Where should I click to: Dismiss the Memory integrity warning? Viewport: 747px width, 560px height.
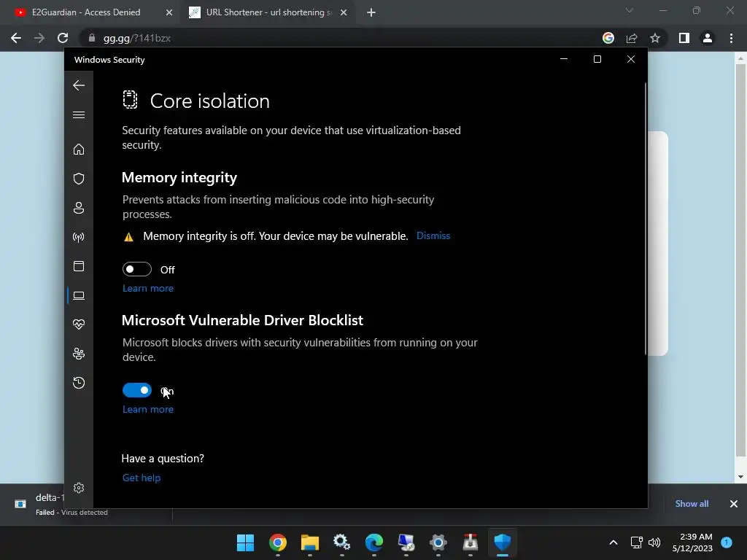point(433,236)
